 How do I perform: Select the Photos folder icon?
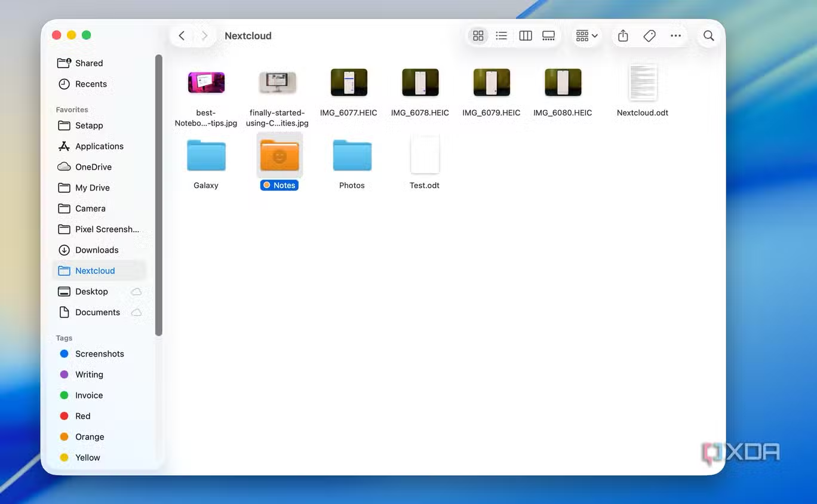[x=352, y=155]
